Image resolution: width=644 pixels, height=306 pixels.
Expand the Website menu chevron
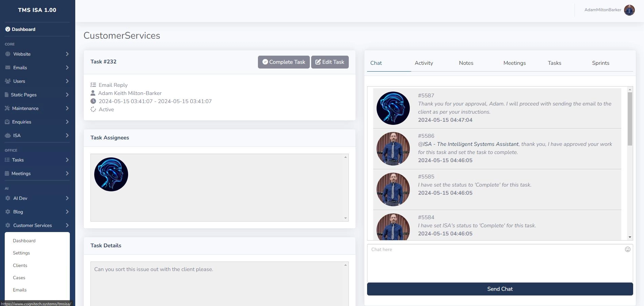[67, 54]
